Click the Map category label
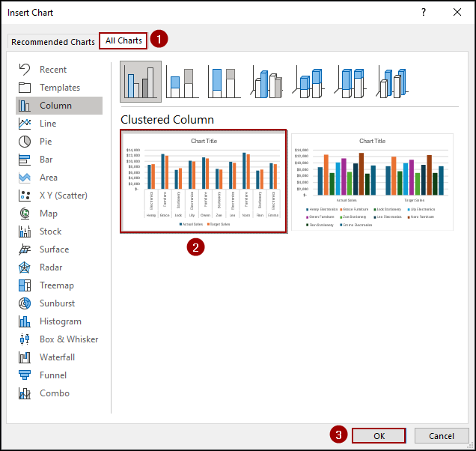The height and width of the screenshot is (451, 476). coord(49,214)
